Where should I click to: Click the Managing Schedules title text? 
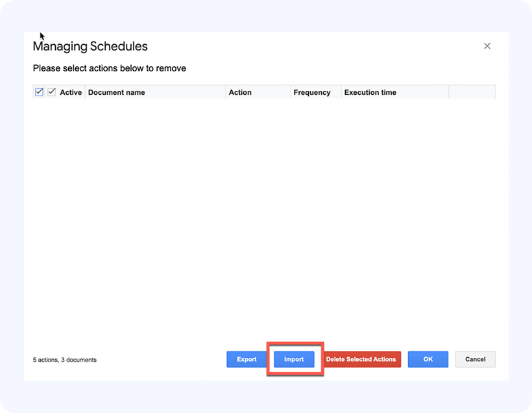coord(90,46)
